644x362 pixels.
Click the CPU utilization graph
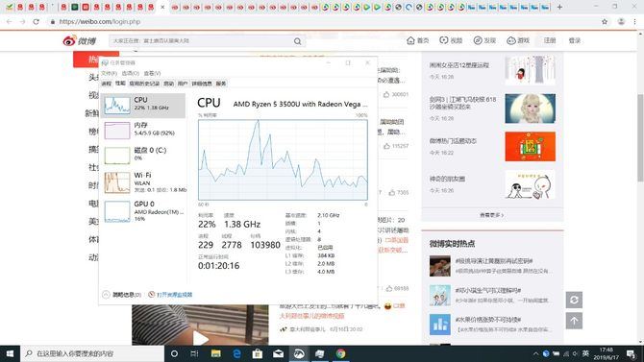click(x=283, y=159)
